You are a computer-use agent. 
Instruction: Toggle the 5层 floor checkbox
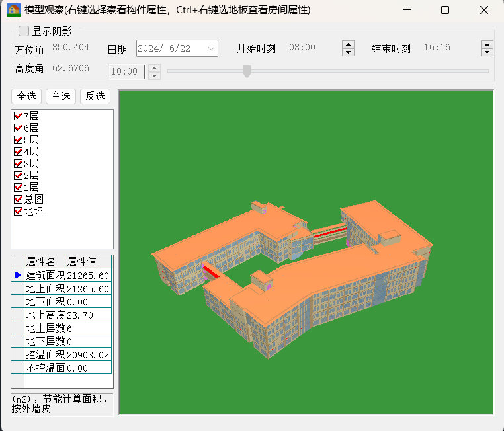[19, 139]
